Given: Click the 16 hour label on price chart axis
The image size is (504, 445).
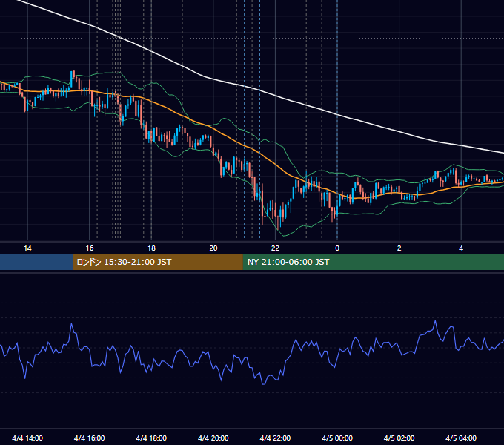Looking at the screenshot, I should tap(90, 248).
